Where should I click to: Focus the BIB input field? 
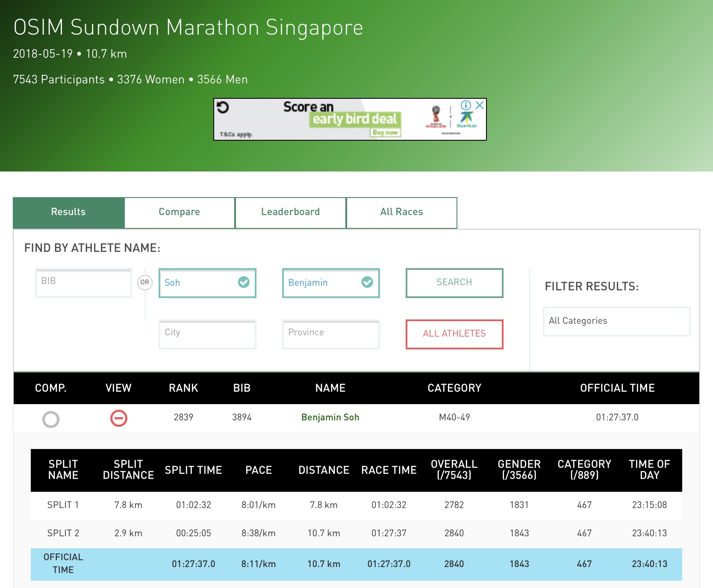(x=83, y=283)
